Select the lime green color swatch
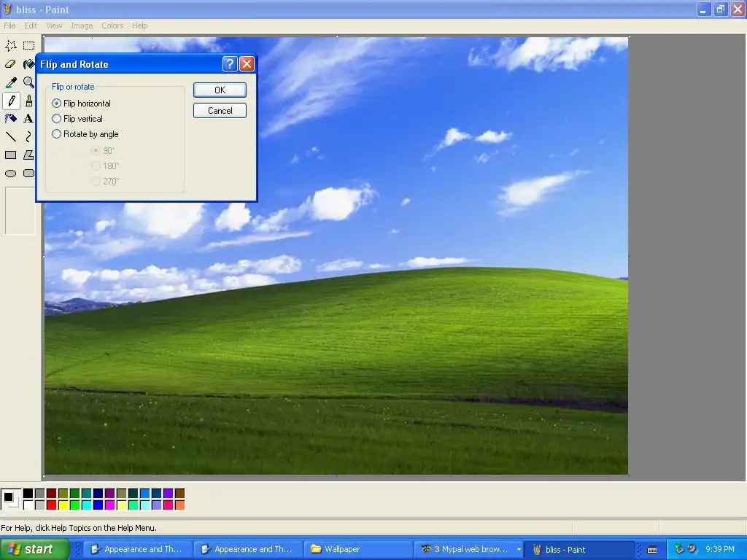Image resolution: width=747 pixels, height=560 pixels. point(75,505)
